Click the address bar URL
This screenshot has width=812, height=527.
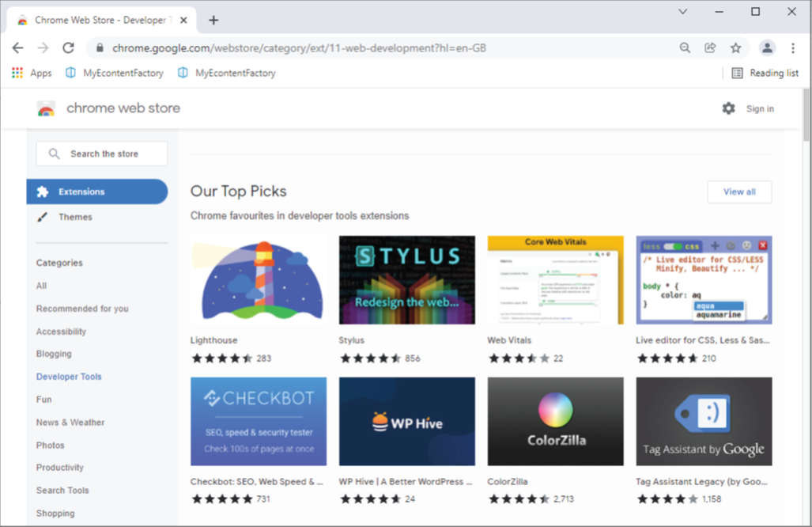pos(299,48)
